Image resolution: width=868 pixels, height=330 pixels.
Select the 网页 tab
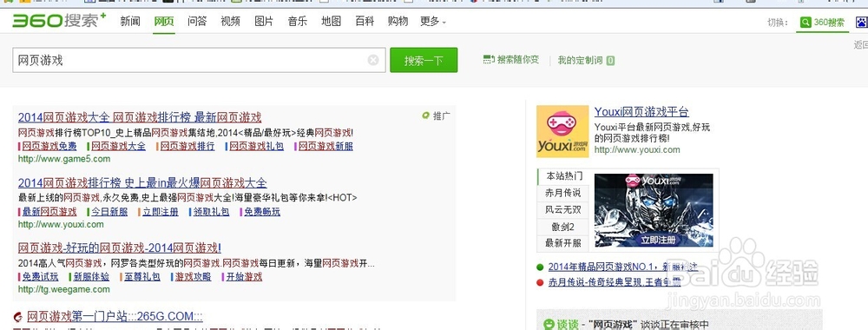(164, 22)
